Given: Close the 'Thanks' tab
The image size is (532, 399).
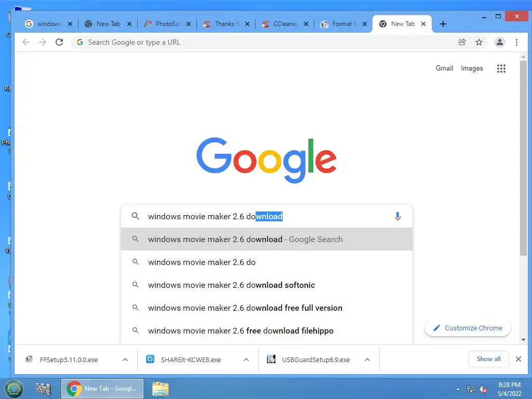Looking at the screenshot, I should (x=247, y=24).
